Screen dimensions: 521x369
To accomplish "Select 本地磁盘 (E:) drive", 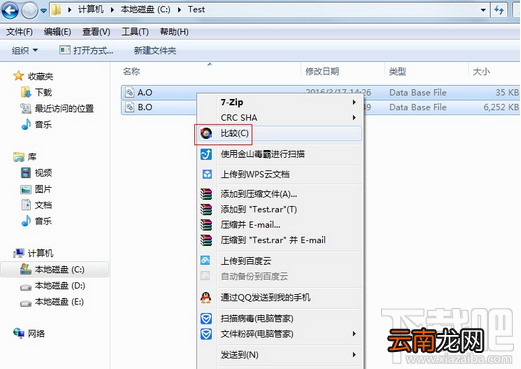I will pyautogui.click(x=59, y=302).
